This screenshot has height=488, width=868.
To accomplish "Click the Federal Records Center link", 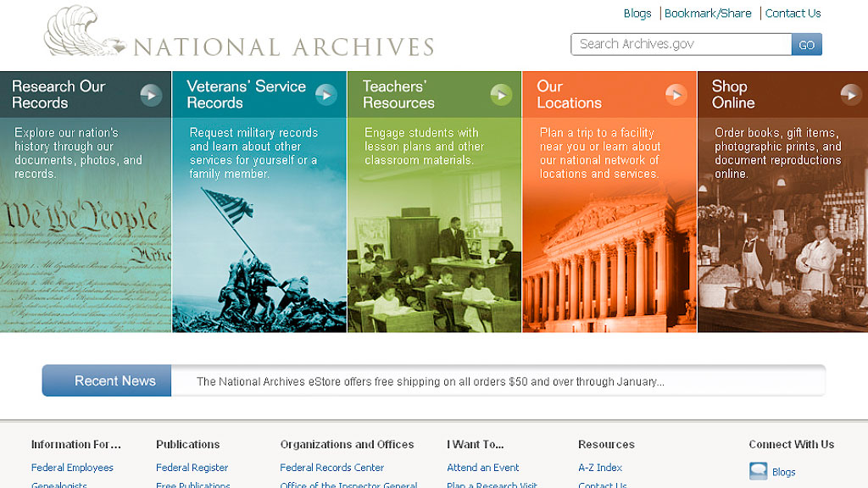I will [x=331, y=467].
